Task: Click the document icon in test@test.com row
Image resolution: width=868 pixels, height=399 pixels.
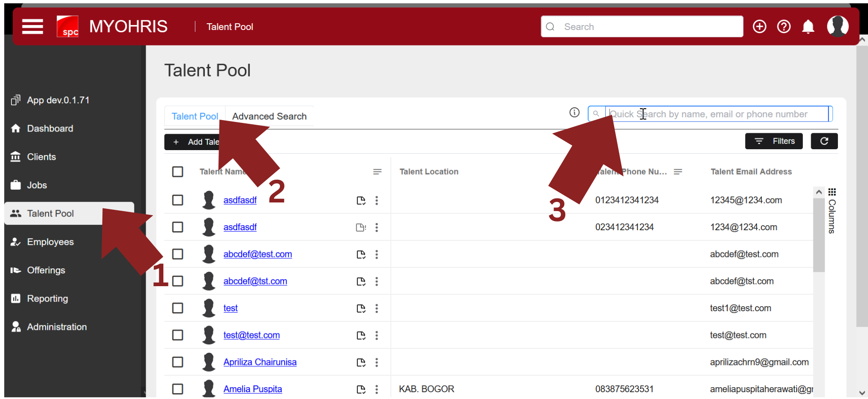Action: pyautogui.click(x=361, y=335)
